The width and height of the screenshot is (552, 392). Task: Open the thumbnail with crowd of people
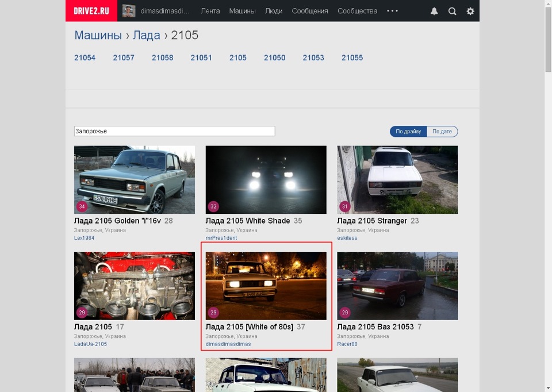135,375
